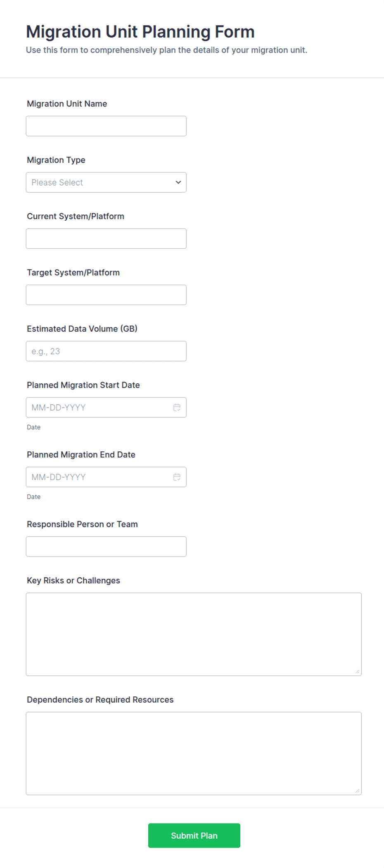Click the Estimated Data Volume (GB) label
The image size is (384, 868).
(82, 329)
